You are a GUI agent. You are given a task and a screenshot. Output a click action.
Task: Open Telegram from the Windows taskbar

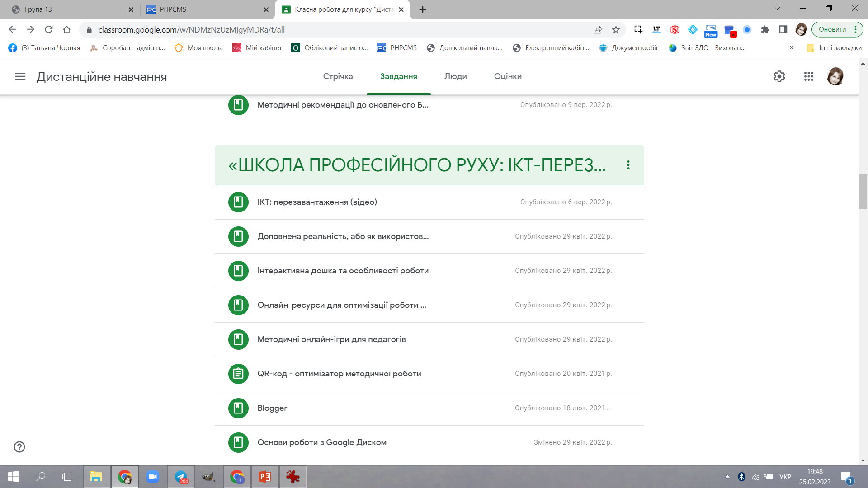(x=181, y=477)
